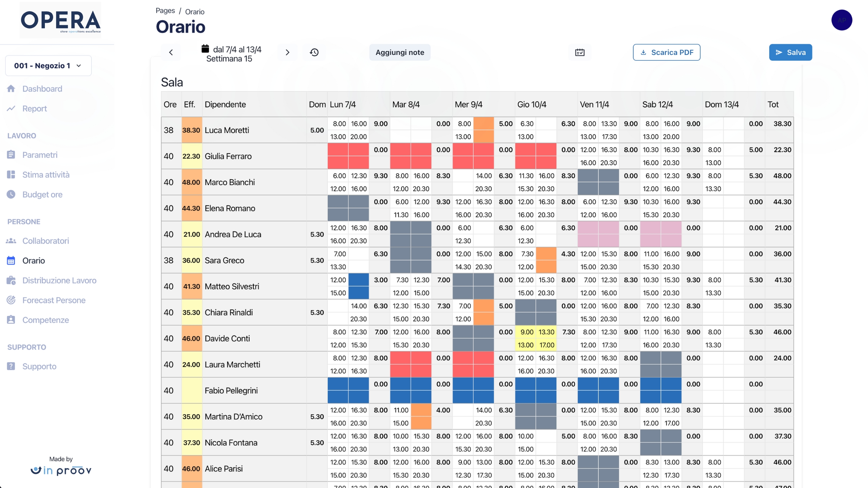Go to Collaboratori page
This screenshot has width=868, height=488.
pyautogui.click(x=46, y=241)
